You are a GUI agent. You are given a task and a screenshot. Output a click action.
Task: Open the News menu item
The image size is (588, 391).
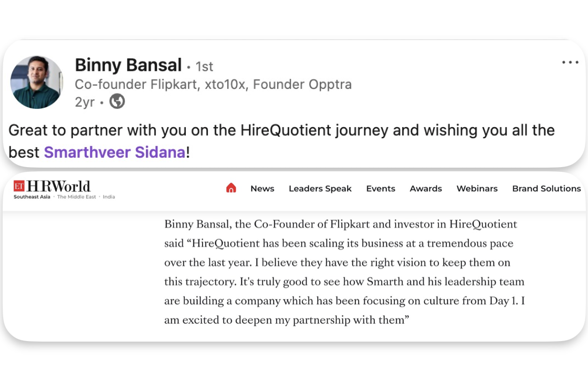click(262, 189)
